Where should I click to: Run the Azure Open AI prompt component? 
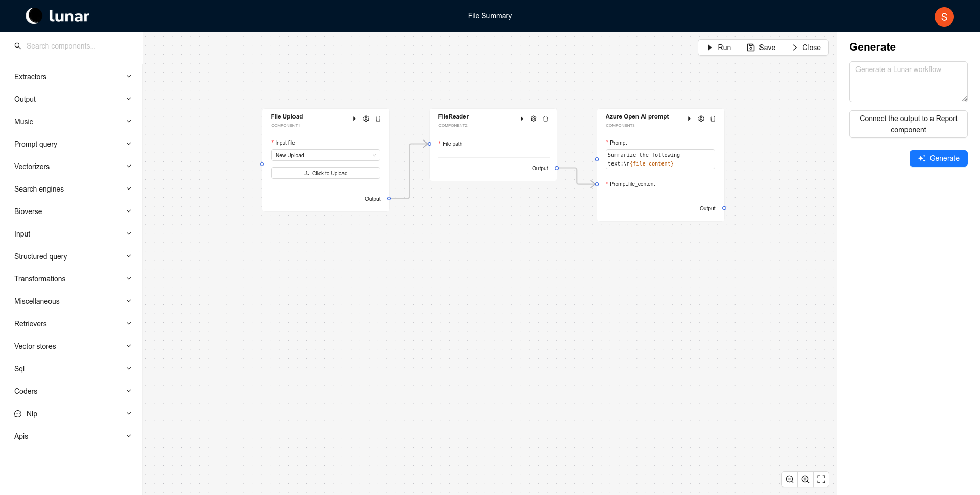point(689,119)
